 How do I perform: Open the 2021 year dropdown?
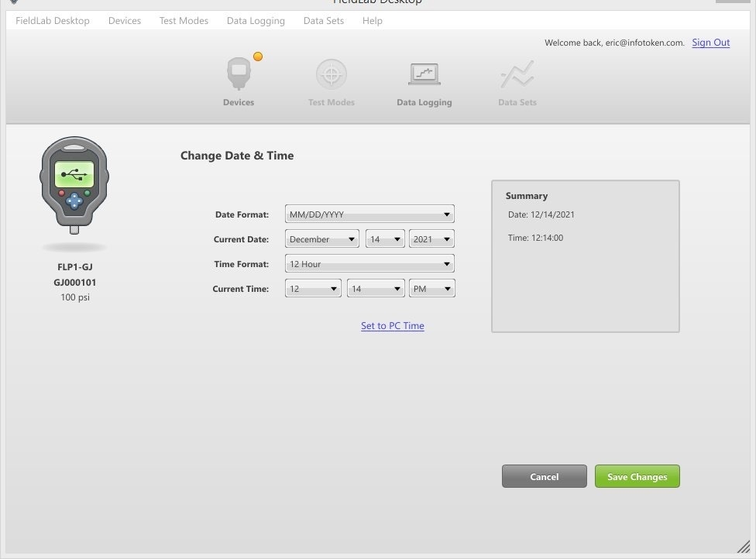tap(431, 239)
